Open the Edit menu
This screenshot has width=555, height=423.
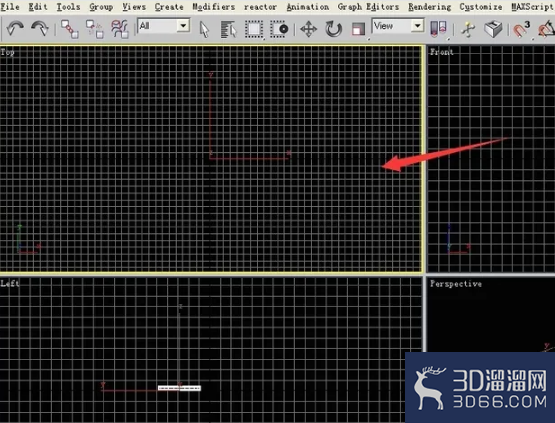coord(38,7)
